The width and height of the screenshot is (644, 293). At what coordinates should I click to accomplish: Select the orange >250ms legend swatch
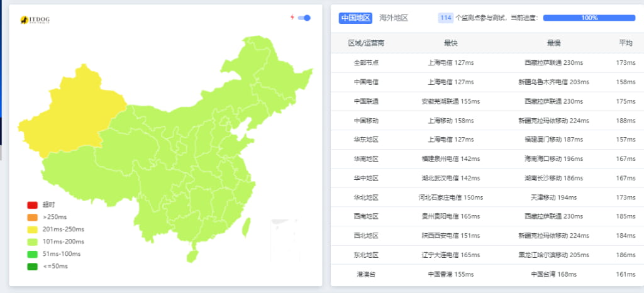click(x=33, y=217)
